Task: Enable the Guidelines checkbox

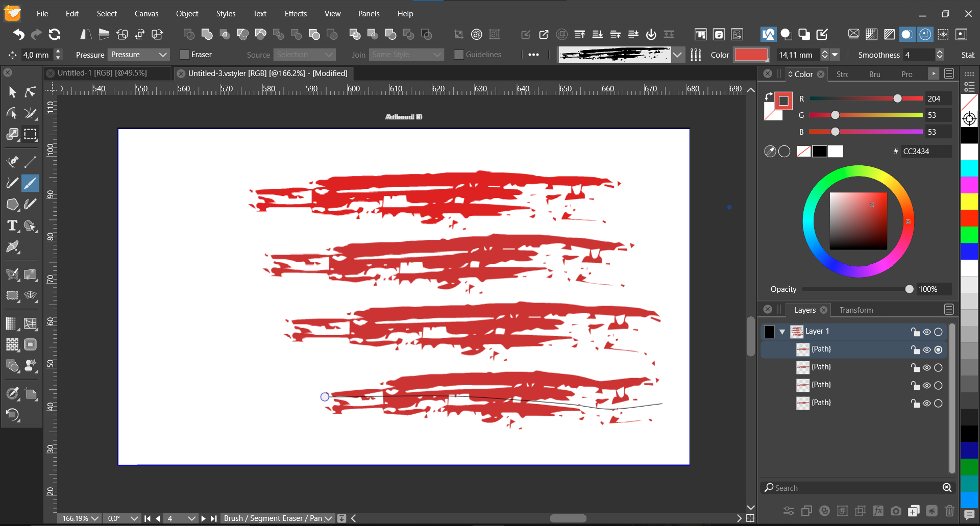Action: tap(459, 55)
